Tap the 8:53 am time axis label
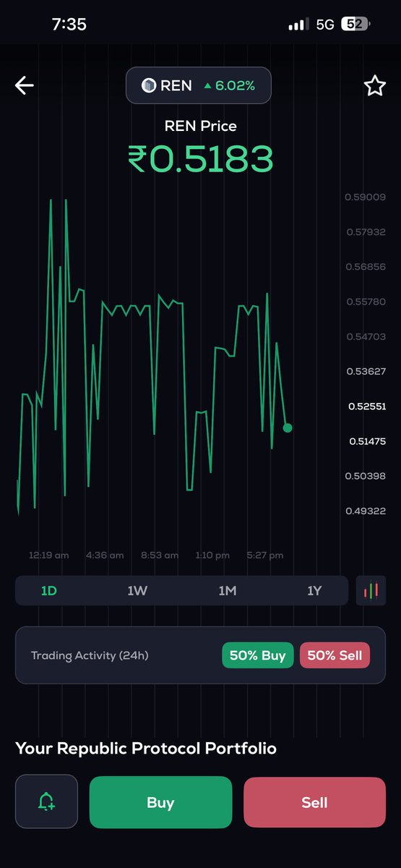This screenshot has width=401, height=868. [160, 556]
